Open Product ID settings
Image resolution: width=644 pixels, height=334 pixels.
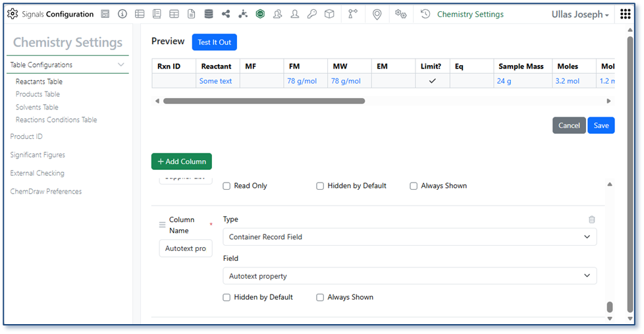26,136
